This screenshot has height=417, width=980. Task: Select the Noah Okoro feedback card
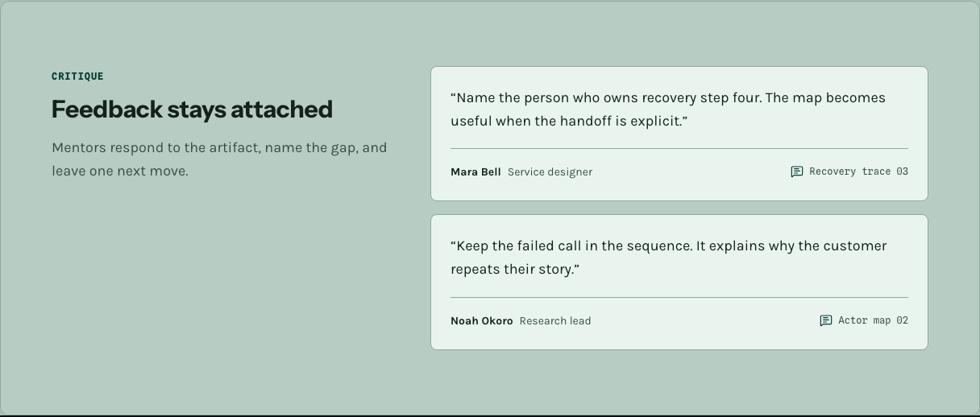(x=679, y=282)
